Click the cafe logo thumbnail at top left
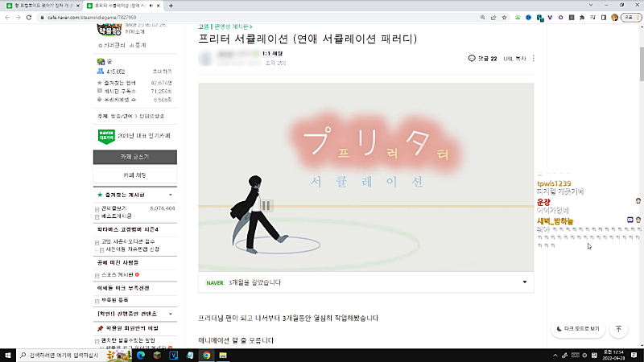The image size is (644, 362). [x=109, y=30]
